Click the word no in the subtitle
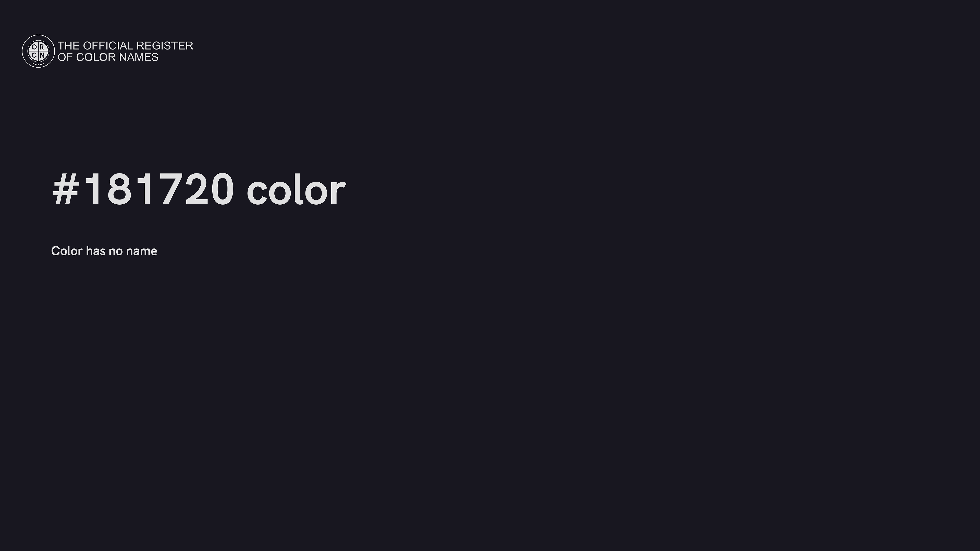 [x=116, y=251]
